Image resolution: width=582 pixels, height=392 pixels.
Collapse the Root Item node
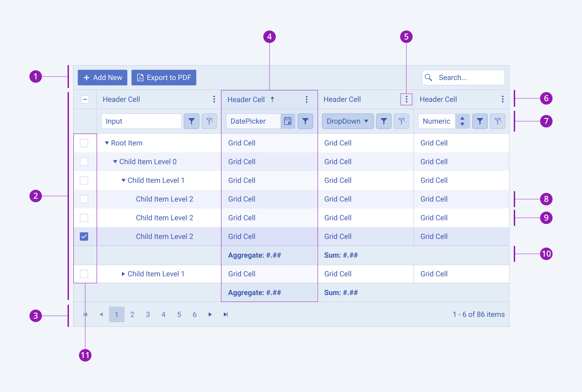pyautogui.click(x=107, y=143)
